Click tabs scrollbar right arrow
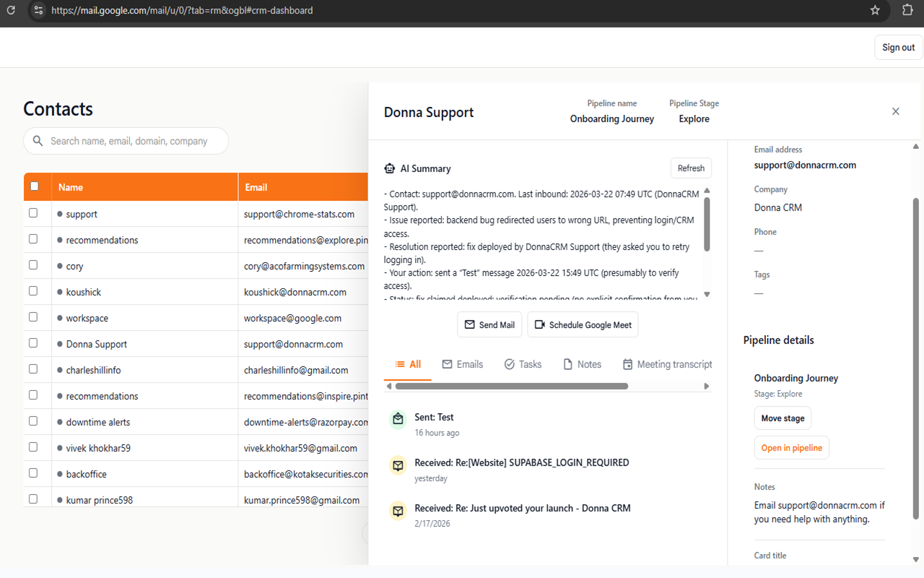 coord(707,386)
